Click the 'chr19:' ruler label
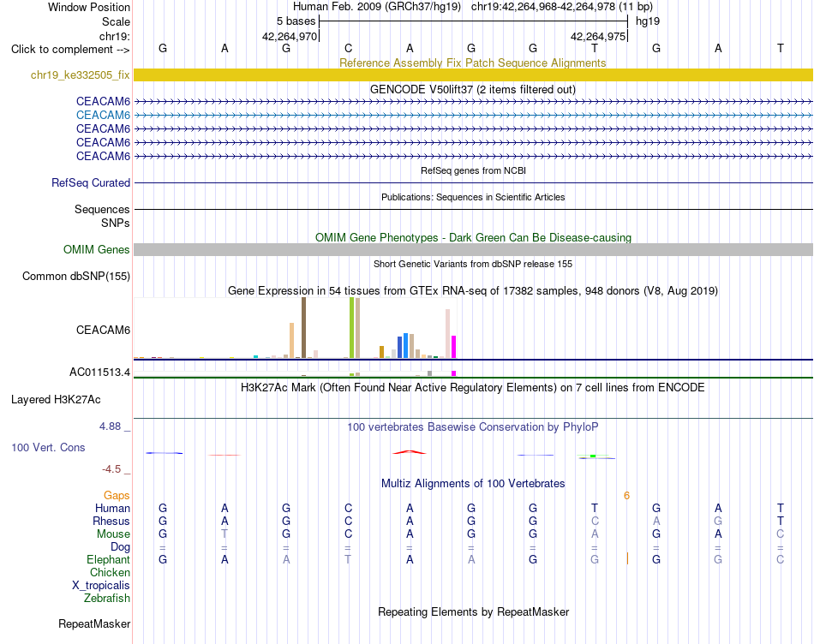 point(114,36)
